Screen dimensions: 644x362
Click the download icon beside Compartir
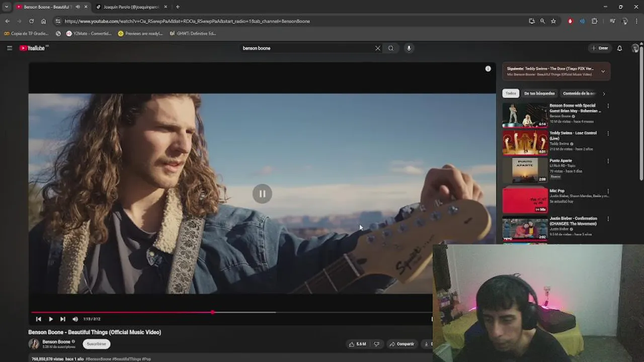pyautogui.click(x=427, y=344)
